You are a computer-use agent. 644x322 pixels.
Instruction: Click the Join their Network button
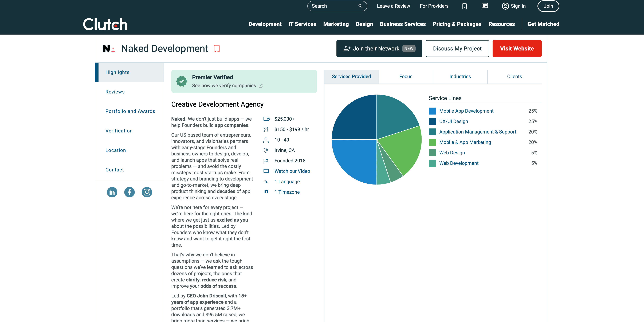click(x=379, y=49)
